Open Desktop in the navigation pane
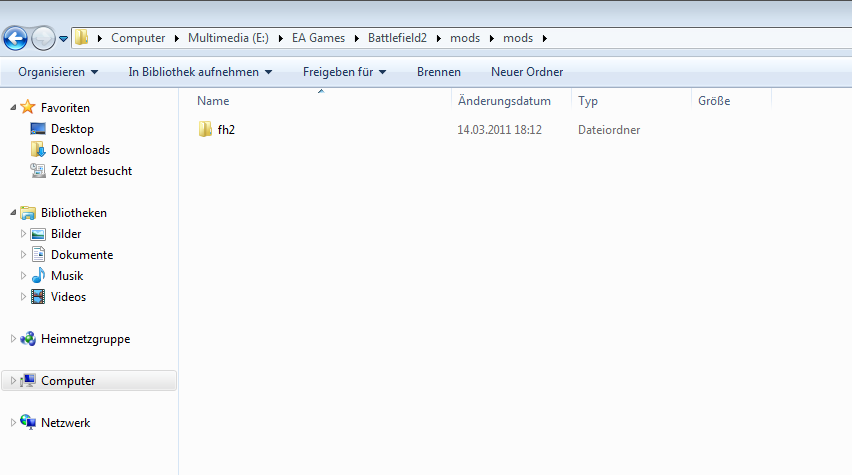Screen dimensions: 852x475 [x=72, y=129]
